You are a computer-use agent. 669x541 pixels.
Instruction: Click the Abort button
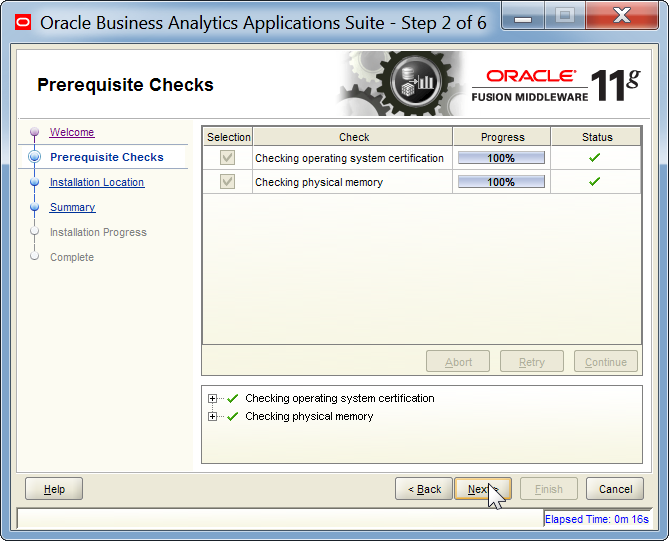point(458,362)
